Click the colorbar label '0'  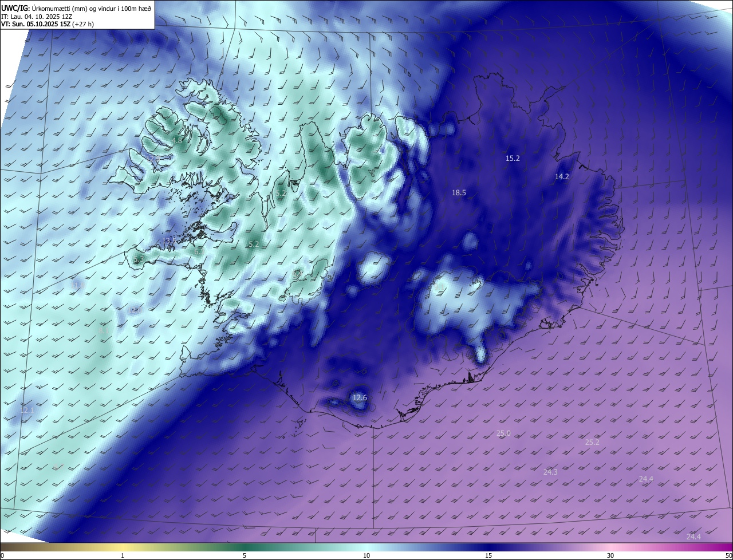coord(2,555)
